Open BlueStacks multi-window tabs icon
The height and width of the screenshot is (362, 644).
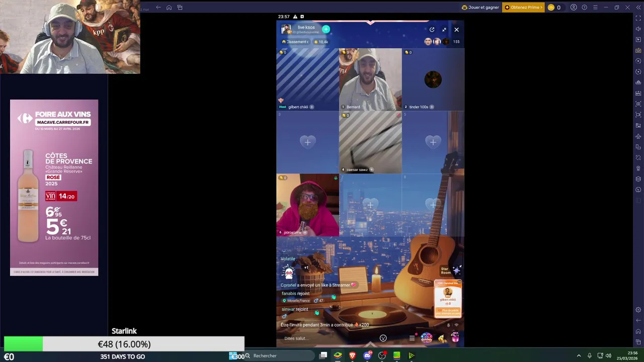click(x=180, y=8)
